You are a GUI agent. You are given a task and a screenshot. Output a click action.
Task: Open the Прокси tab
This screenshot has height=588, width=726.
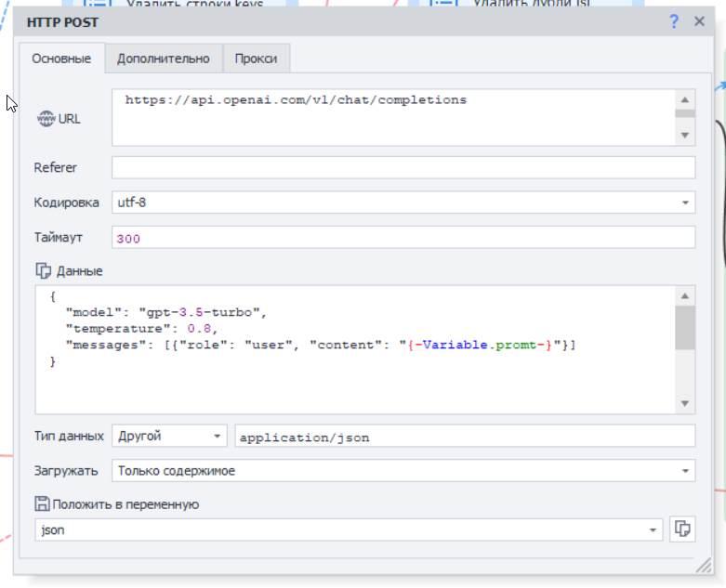tap(256, 59)
